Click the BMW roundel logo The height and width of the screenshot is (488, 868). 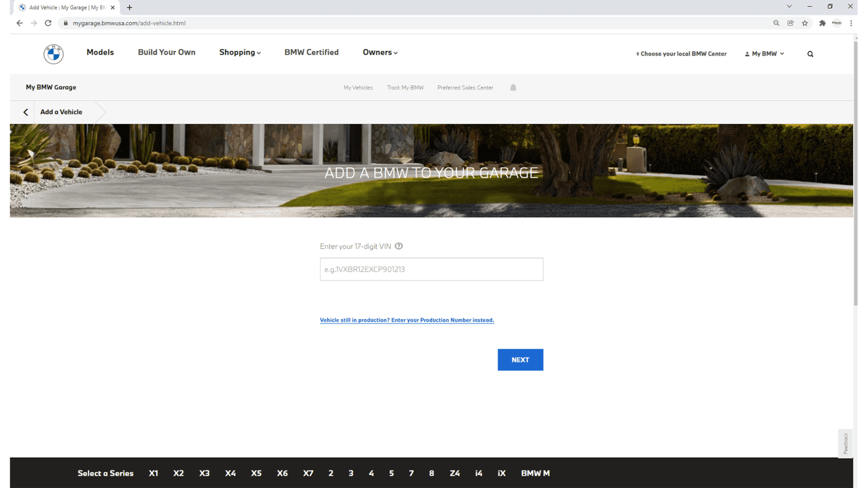pyautogui.click(x=53, y=54)
